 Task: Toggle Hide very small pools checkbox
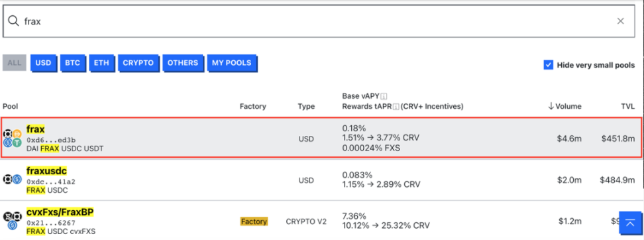[549, 65]
